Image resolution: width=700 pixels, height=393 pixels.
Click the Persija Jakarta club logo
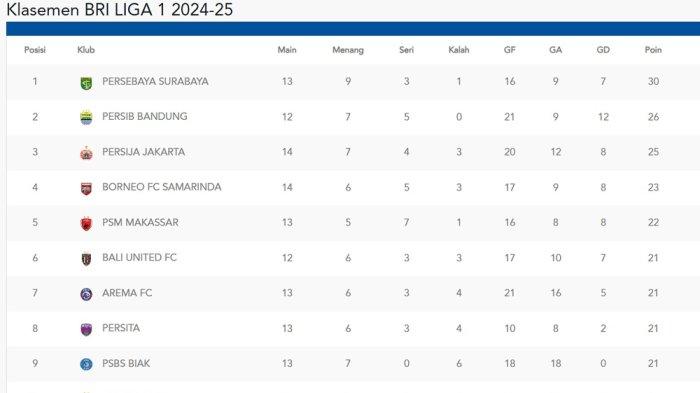[86, 153]
